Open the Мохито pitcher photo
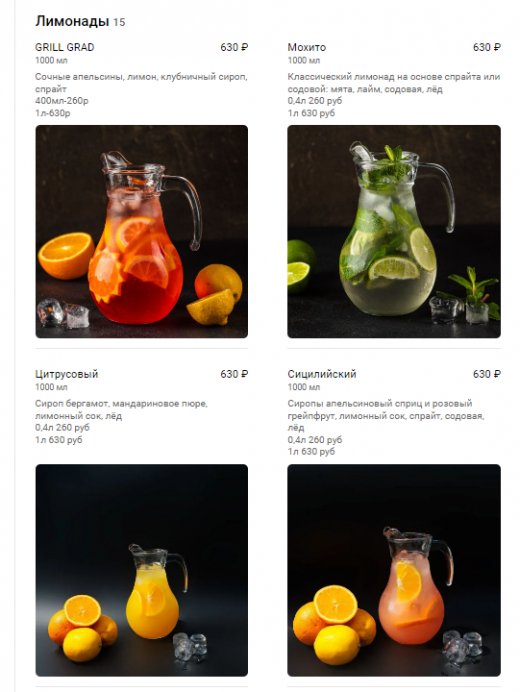520x692 pixels. [x=394, y=231]
